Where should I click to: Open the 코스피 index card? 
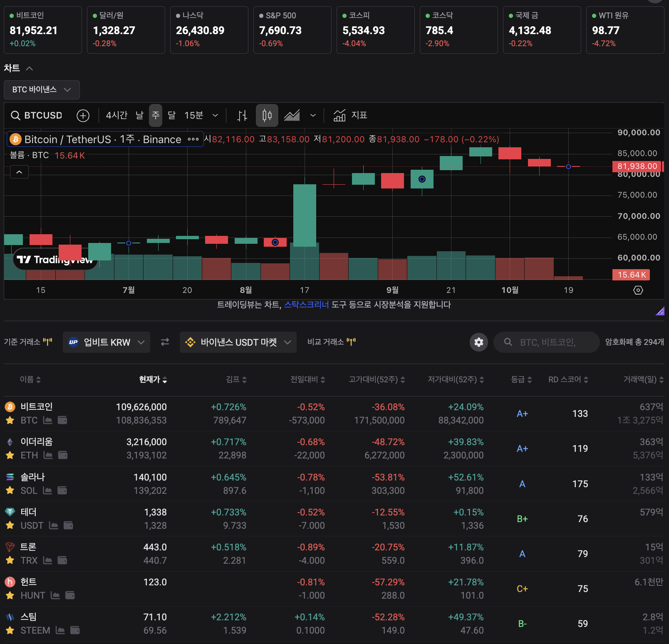376,30
